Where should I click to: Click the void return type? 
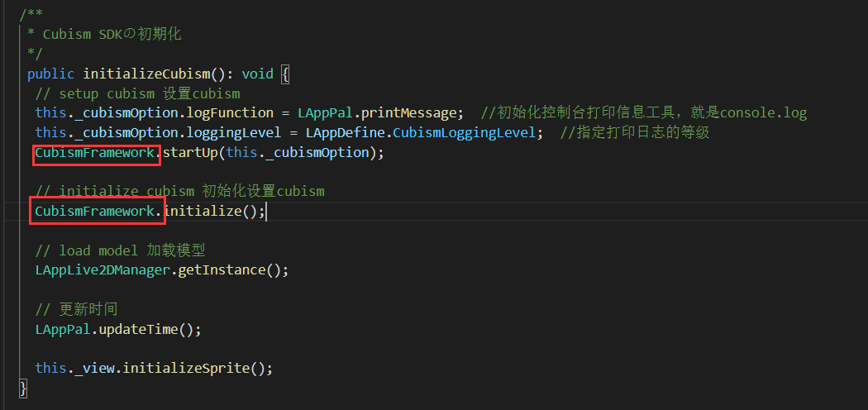click(x=257, y=74)
